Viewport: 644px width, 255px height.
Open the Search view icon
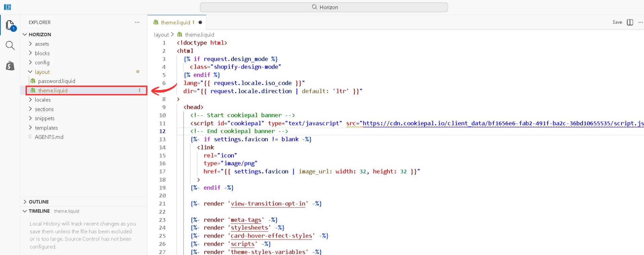[x=10, y=45]
